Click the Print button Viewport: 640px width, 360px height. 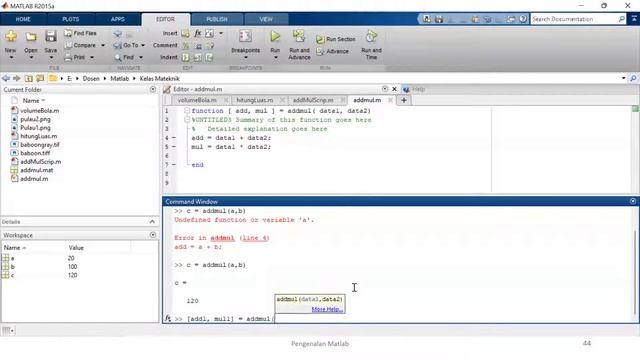(x=75, y=58)
